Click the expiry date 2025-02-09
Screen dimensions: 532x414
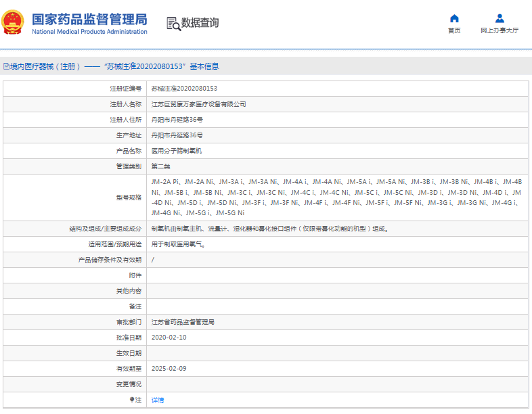(x=169, y=369)
